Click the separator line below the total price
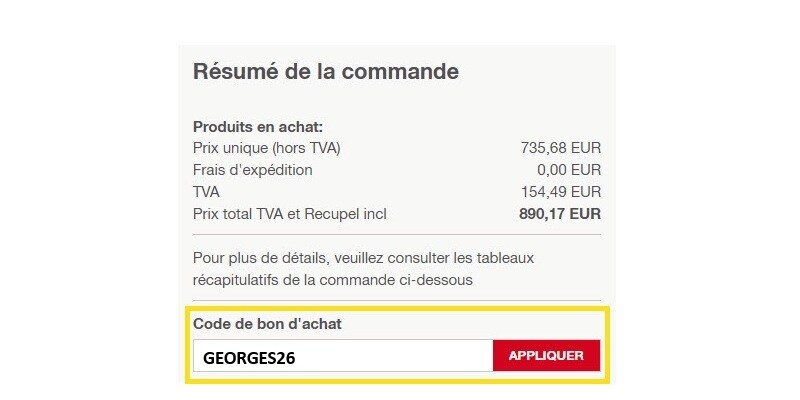The image size is (800, 400). (397, 235)
